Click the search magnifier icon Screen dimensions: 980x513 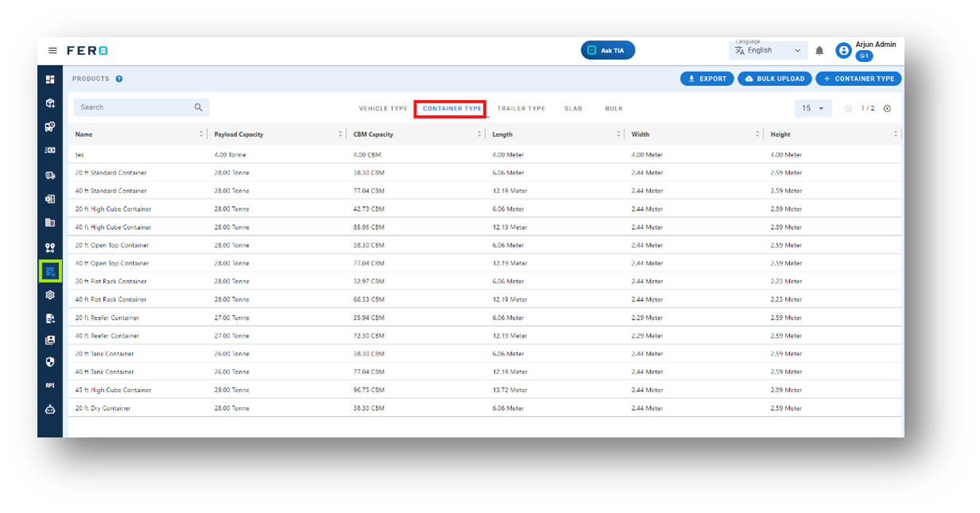coord(199,107)
